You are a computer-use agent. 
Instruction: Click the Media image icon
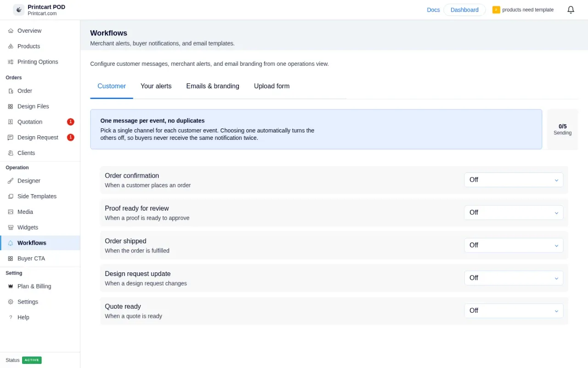[11, 212]
